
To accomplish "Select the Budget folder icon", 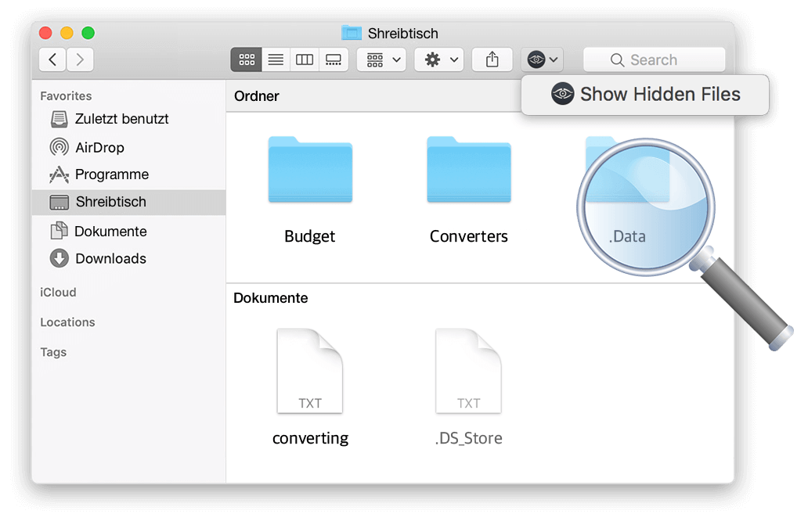I will [x=310, y=170].
